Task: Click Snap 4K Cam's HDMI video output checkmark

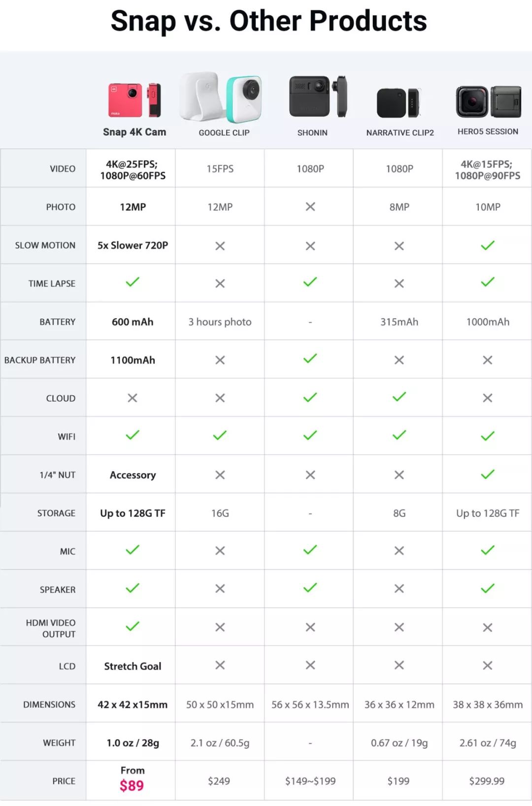Action: click(133, 626)
